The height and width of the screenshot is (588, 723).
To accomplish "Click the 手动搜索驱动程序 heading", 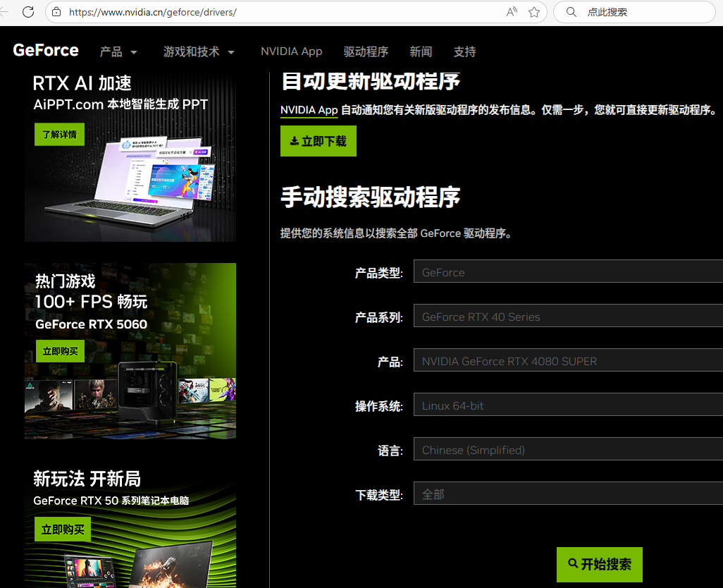I will tap(370, 197).
